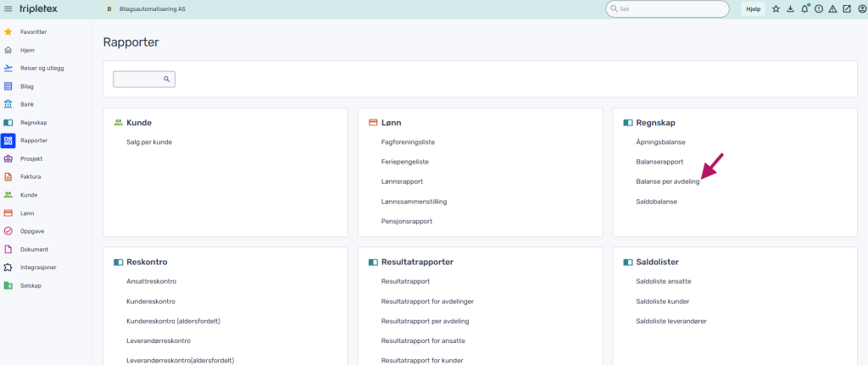Click the circled exclamation icon in top bar
This screenshot has width=868, height=365.
(819, 8)
